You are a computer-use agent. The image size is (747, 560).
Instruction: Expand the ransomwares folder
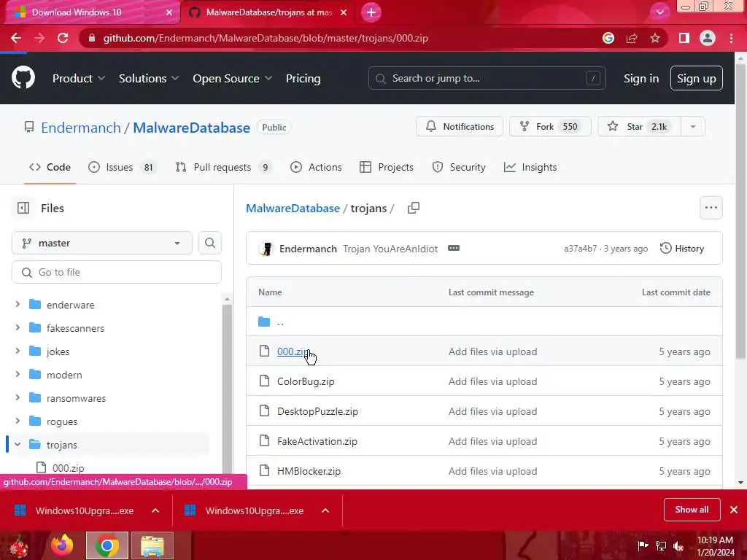click(x=18, y=397)
